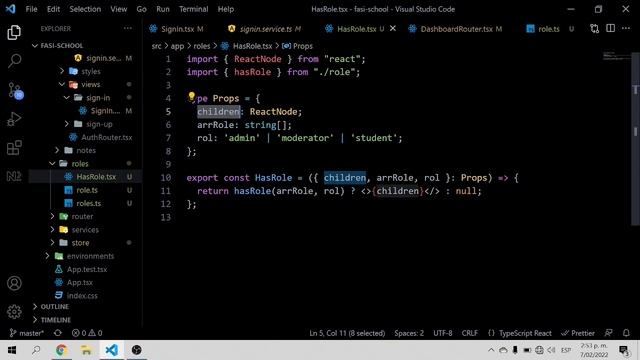This screenshot has height=360, width=640.
Task: Open the Edit menu
Action: pos(53,9)
